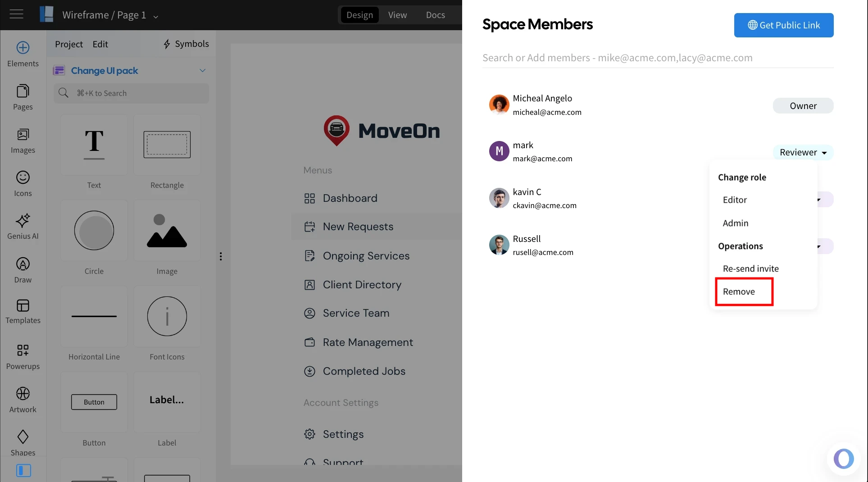Open the Images panel
The width and height of the screenshot is (868, 482).
pos(23,141)
